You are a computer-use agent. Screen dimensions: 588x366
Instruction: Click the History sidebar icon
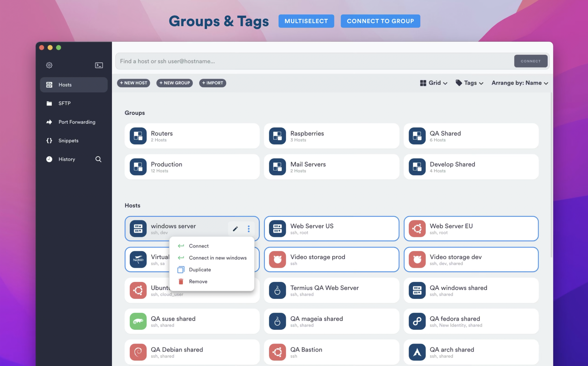click(x=48, y=159)
